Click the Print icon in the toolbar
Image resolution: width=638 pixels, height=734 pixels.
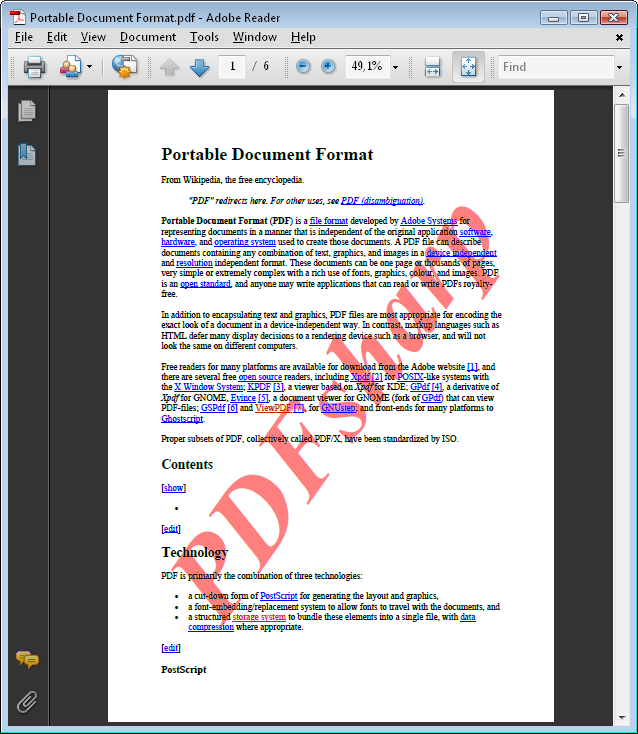[x=34, y=67]
